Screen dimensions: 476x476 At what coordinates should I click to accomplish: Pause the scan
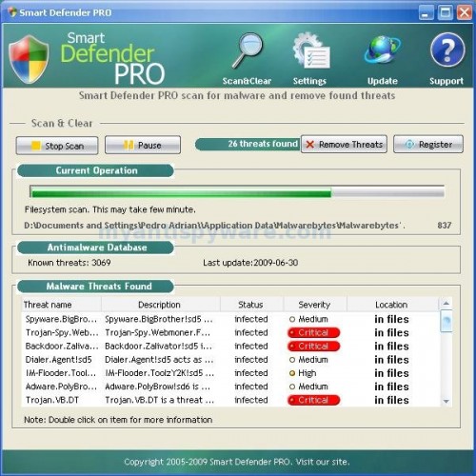click(x=143, y=145)
